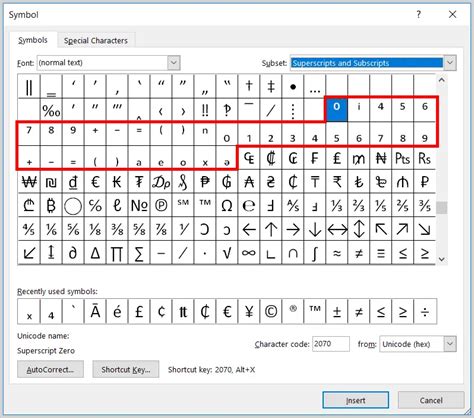Image resolution: width=474 pixels, height=418 pixels.
Task: Select the summation sigma symbol
Action: click(x=139, y=253)
